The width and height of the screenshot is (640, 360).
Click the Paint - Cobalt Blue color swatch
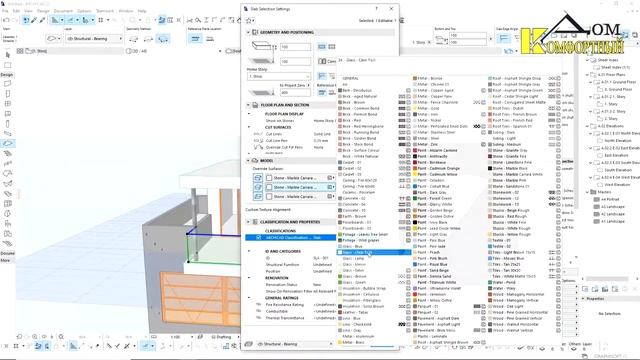click(415, 186)
